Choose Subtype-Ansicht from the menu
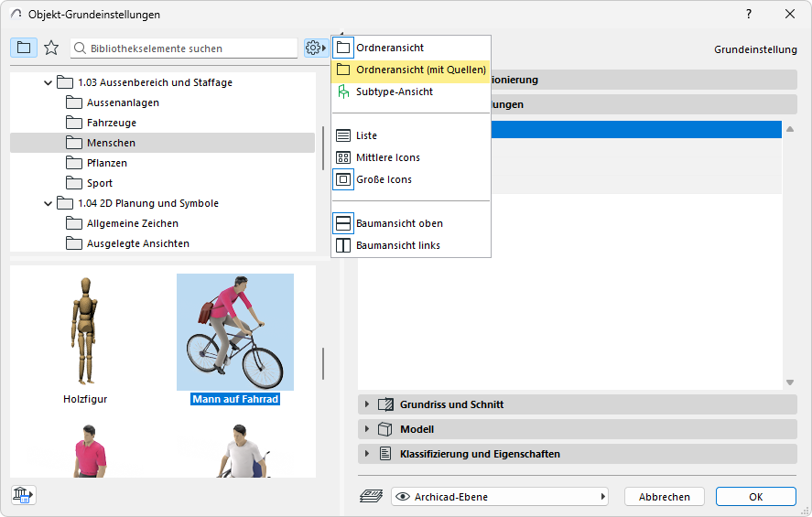812x517 pixels. click(394, 92)
